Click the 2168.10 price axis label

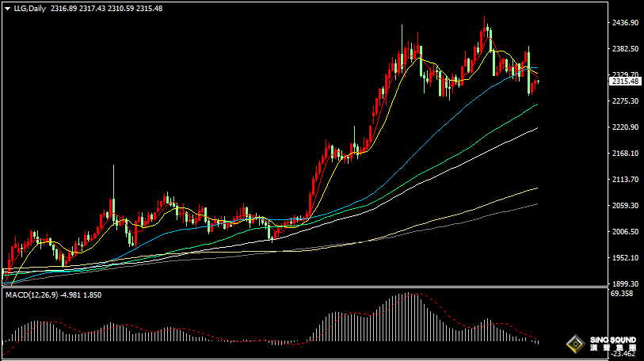point(624,154)
